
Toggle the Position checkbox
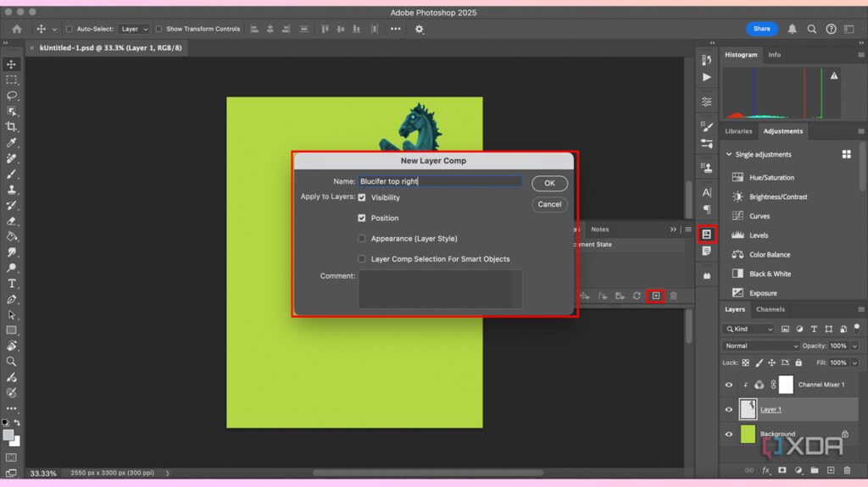(361, 218)
